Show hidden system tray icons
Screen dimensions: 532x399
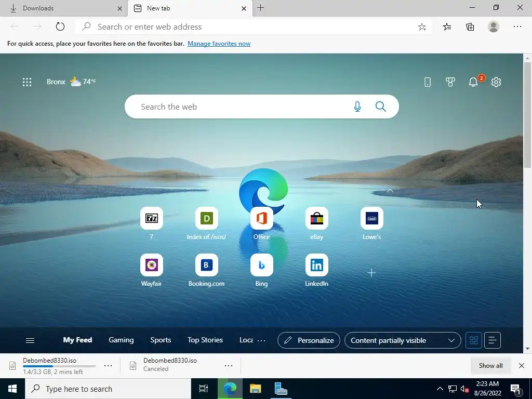pyautogui.click(x=440, y=389)
